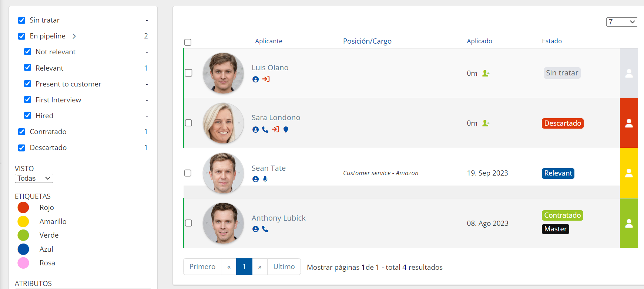Go to the Ultimo pagination button
The width and height of the screenshot is (644, 289).
[x=284, y=267]
